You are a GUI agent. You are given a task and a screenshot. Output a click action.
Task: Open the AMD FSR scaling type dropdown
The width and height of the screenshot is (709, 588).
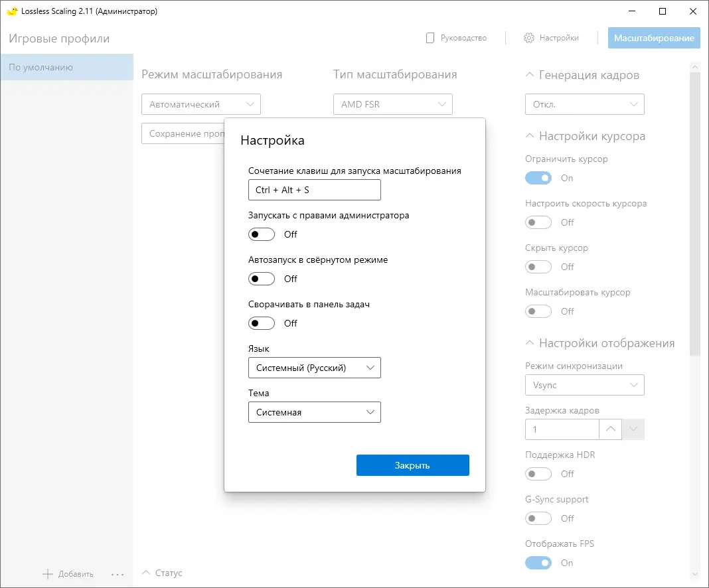pos(392,104)
